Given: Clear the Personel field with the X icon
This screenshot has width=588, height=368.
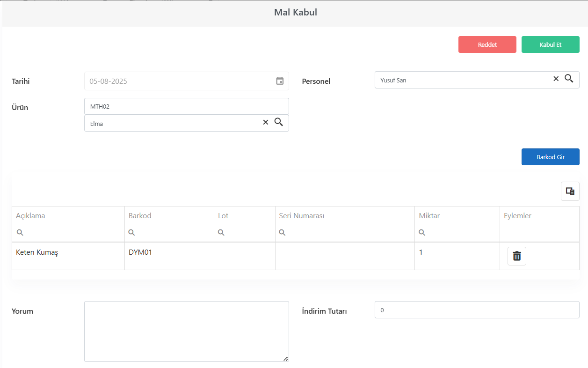Looking at the screenshot, I should pyautogui.click(x=556, y=79).
